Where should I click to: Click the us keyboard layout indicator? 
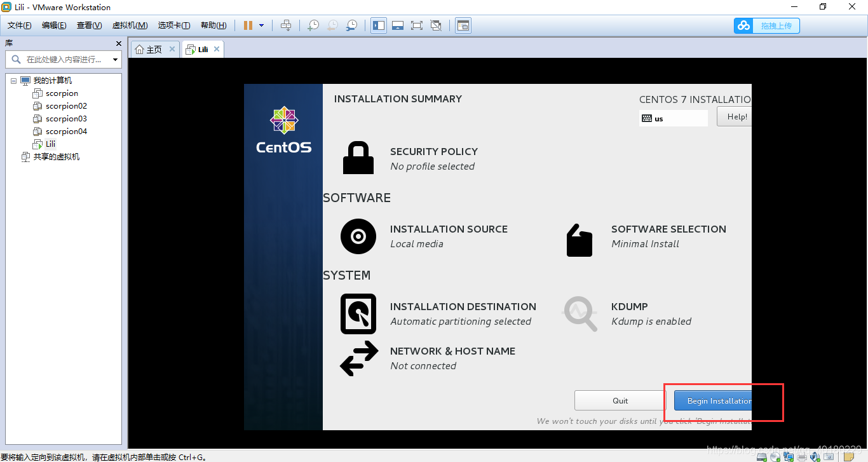(674, 118)
